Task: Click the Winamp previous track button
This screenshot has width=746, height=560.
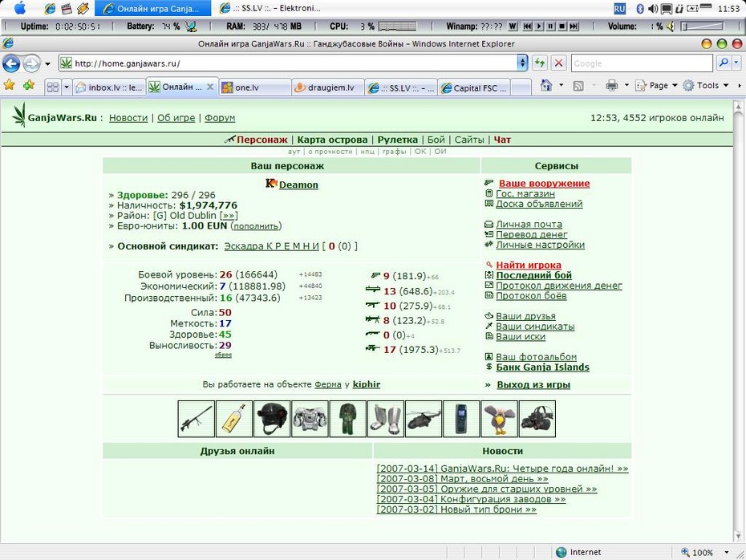Action: click(527, 26)
